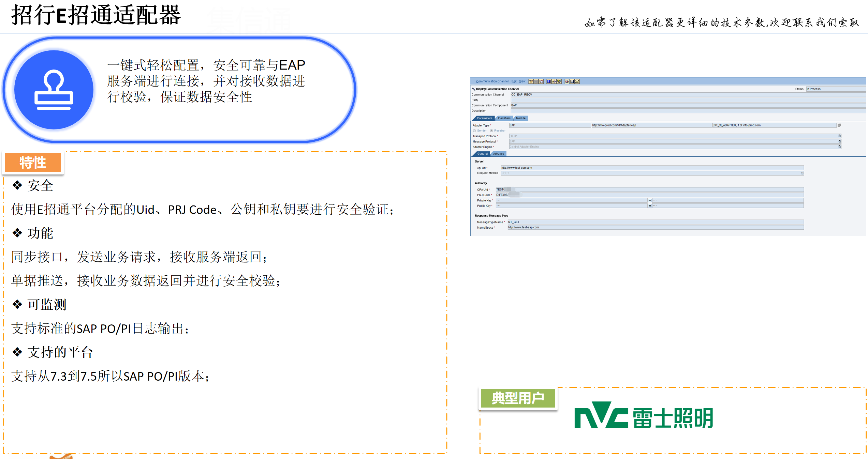This screenshot has height=459, width=868.
Task: Click the Adapter Type EAP field
Action: pos(550,125)
